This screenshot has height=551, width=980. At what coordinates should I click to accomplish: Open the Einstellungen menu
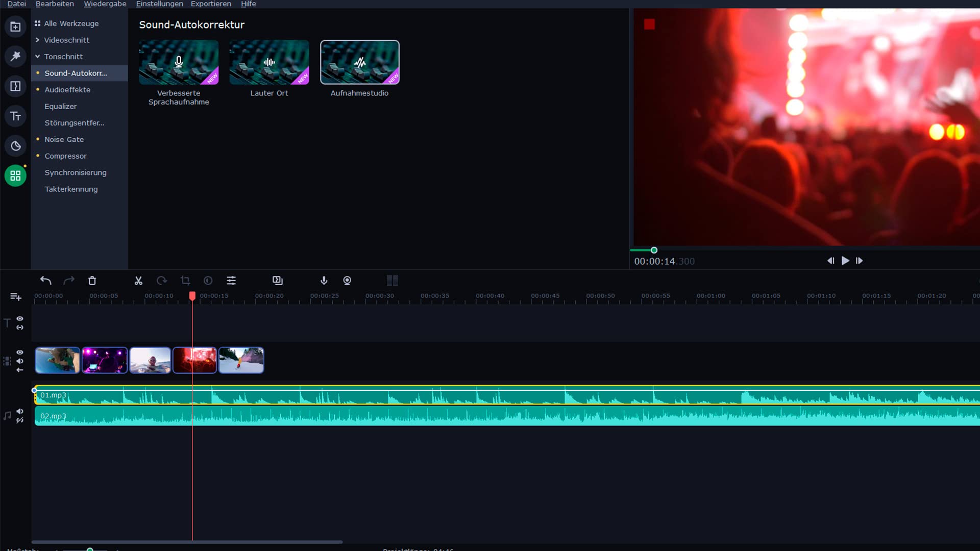coord(159,4)
